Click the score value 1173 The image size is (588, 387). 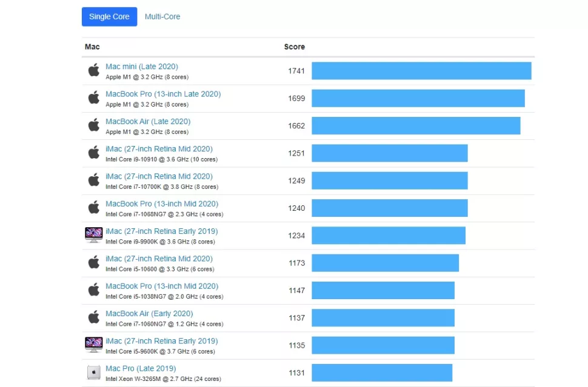296,263
